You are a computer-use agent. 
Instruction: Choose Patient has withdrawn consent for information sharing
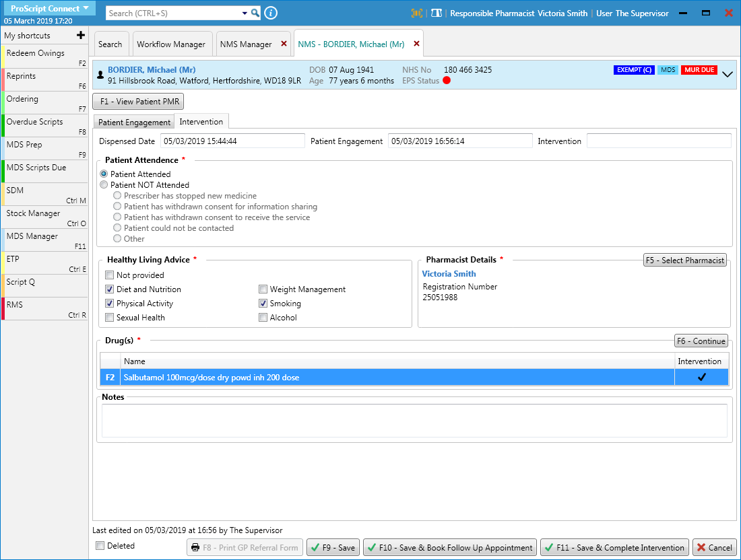[x=117, y=207]
